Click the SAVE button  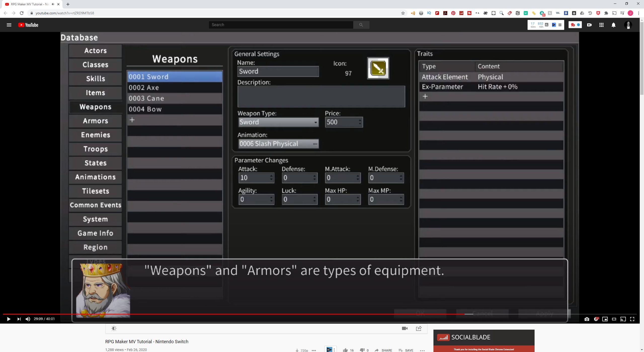(406, 350)
